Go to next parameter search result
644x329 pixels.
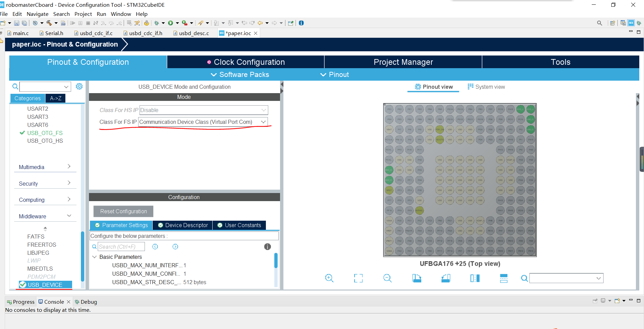(x=175, y=247)
